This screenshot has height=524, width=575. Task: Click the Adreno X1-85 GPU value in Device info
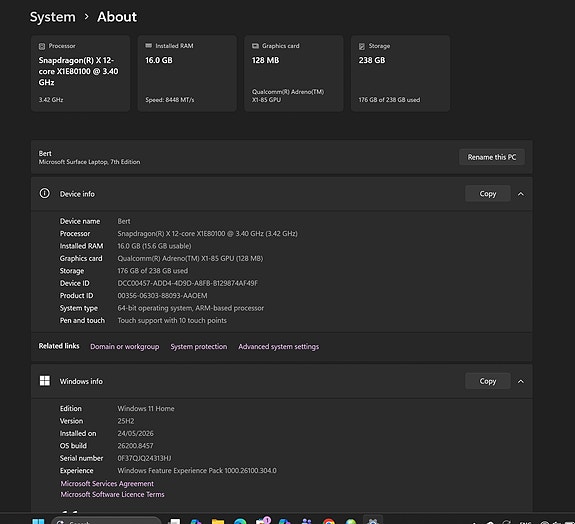pyautogui.click(x=190, y=259)
